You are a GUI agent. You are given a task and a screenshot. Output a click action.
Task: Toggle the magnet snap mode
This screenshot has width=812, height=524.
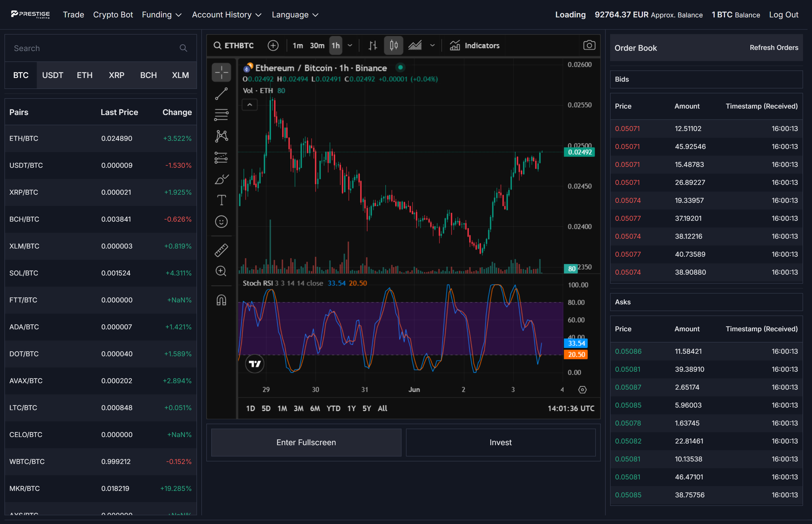tap(221, 300)
